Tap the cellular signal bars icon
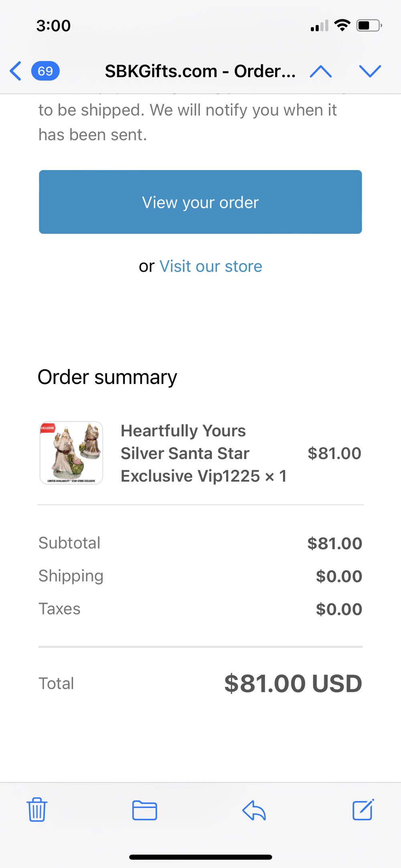The image size is (401, 868). [319, 26]
